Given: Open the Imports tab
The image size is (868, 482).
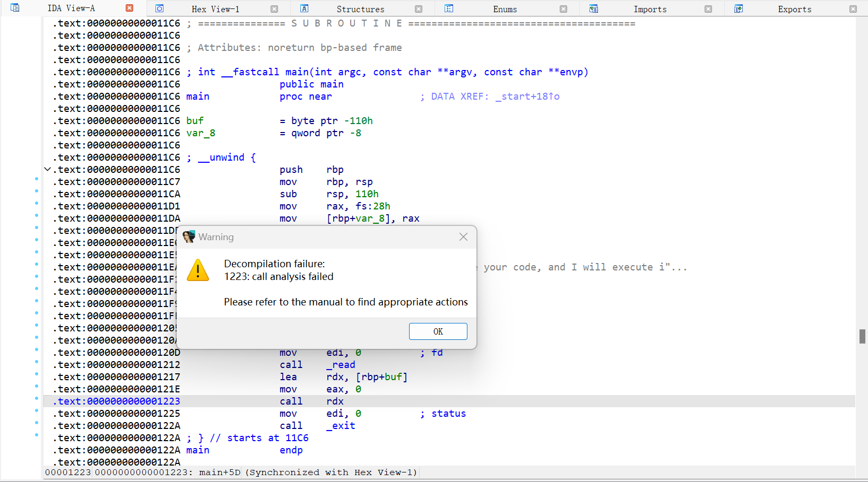Looking at the screenshot, I should click(650, 9).
